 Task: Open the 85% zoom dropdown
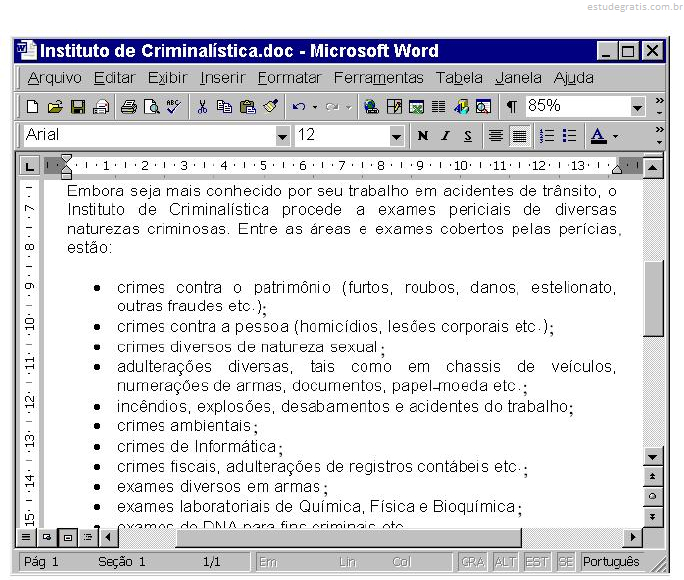click(x=638, y=107)
